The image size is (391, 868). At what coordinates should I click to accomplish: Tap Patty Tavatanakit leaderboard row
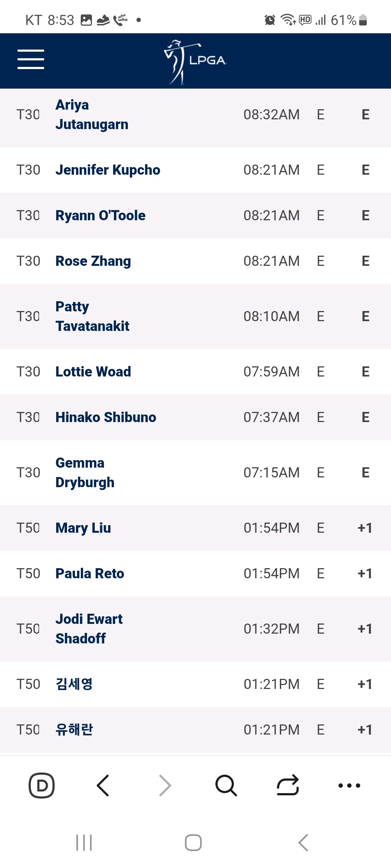(195, 316)
